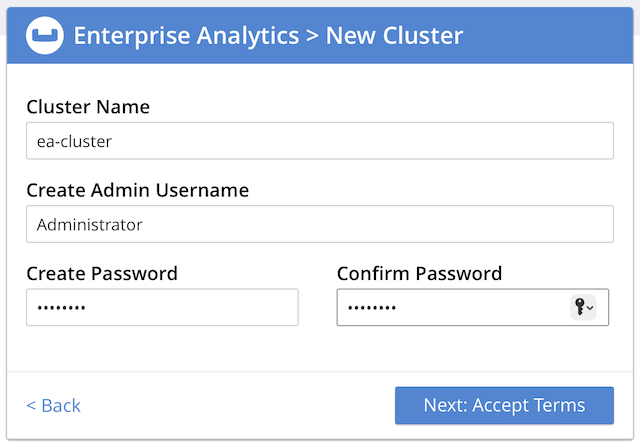The height and width of the screenshot is (448, 640).
Task: Go back using the Back link
Action: tap(54, 405)
